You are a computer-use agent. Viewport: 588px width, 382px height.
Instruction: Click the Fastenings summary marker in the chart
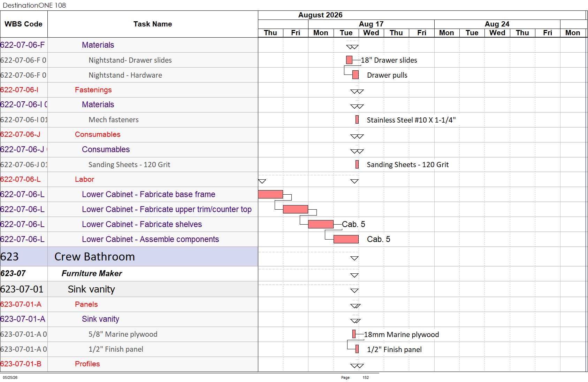357,92
